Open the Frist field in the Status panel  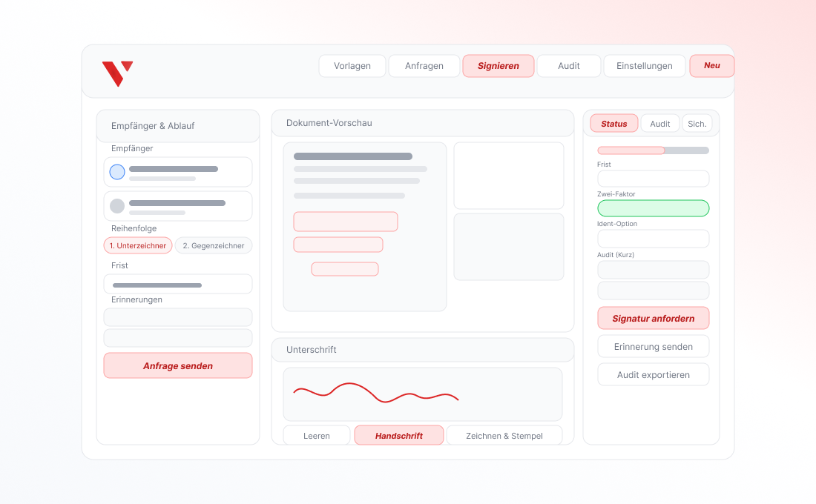(653, 179)
